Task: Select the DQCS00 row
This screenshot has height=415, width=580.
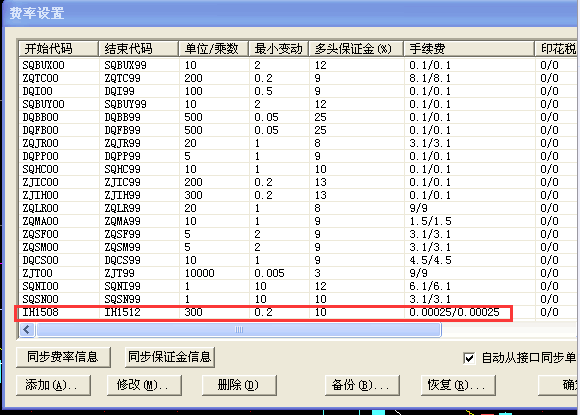Action: point(298,260)
